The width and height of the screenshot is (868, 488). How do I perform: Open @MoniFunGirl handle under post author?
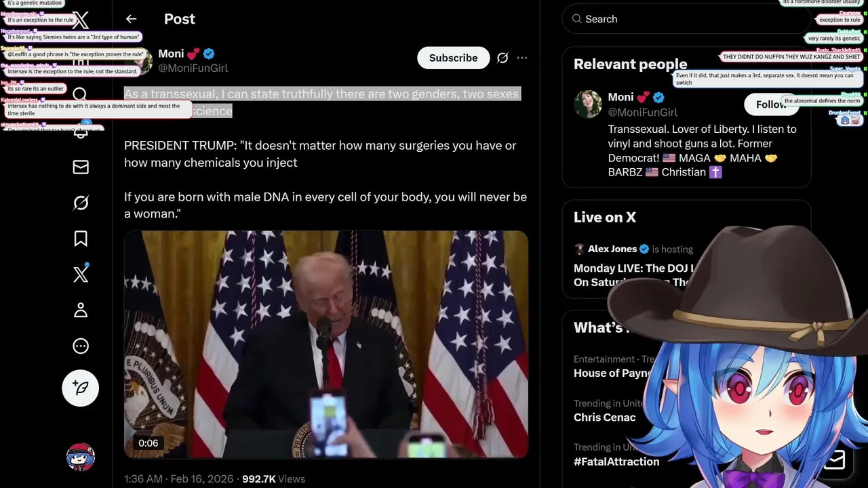tap(193, 68)
